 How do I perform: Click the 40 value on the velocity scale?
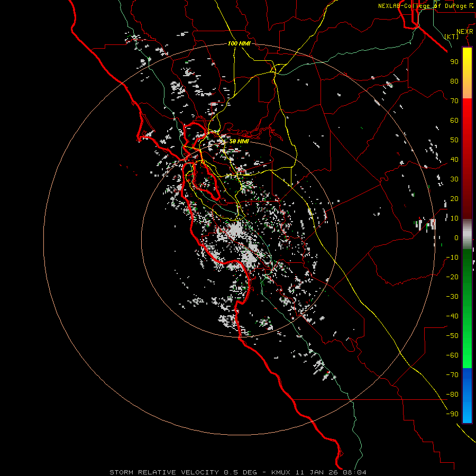click(x=454, y=159)
